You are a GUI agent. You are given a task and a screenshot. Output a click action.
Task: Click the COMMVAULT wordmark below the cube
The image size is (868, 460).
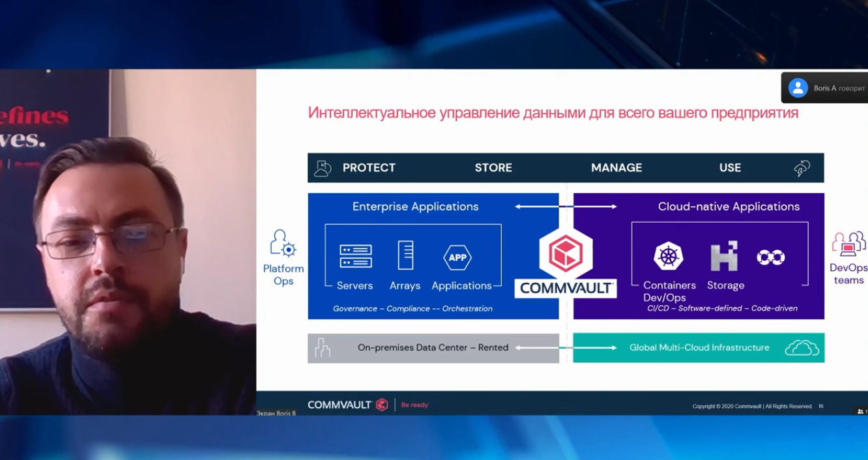click(x=566, y=288)
